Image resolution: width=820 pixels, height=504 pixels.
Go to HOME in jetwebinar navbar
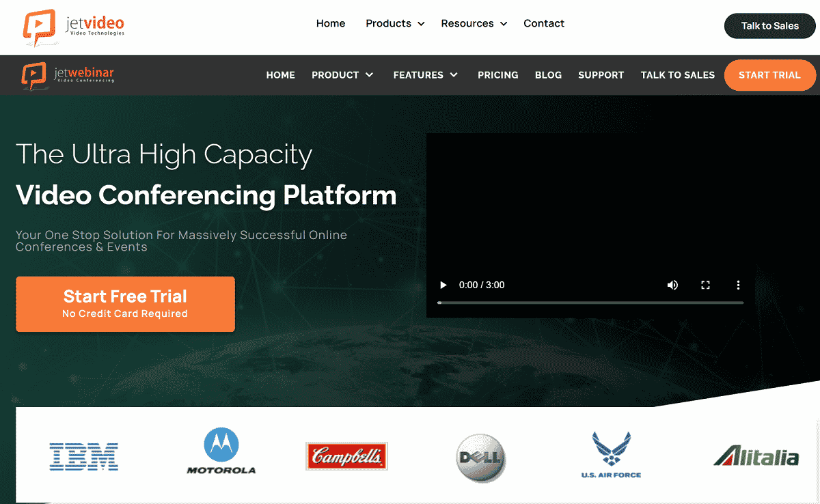[x=281, y=75]
